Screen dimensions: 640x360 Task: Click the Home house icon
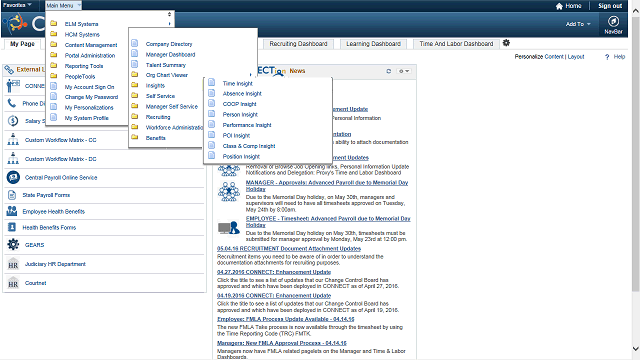click(x=559, y=6)
